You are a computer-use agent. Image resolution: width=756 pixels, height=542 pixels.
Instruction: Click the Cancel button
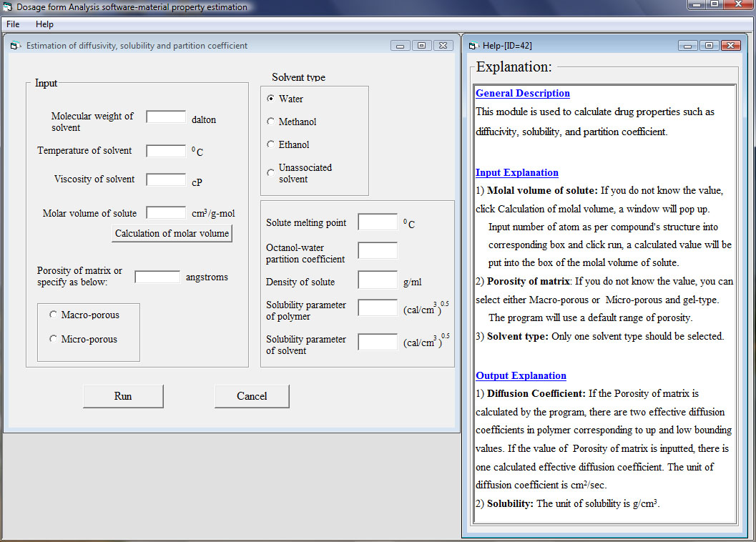tap(252, 396)
